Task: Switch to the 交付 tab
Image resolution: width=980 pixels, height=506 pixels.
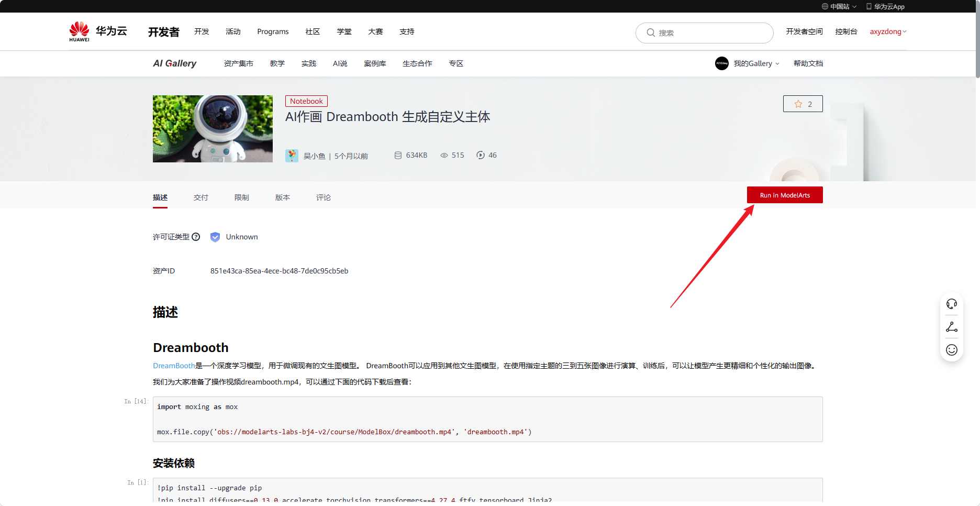Action: tap(201, 197)
